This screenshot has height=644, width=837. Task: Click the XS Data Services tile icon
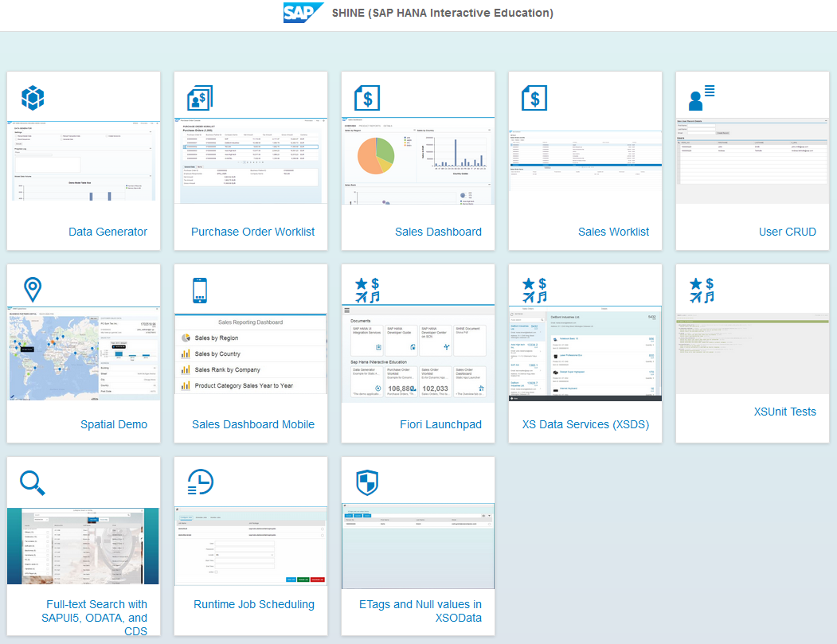[x=534, y=291]
